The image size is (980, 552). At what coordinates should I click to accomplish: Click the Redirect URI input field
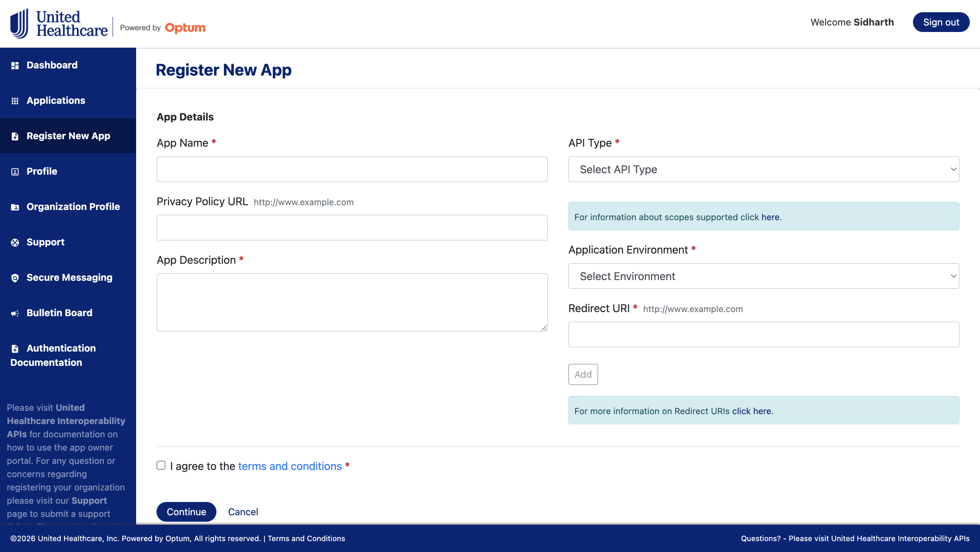coord(764,335)
